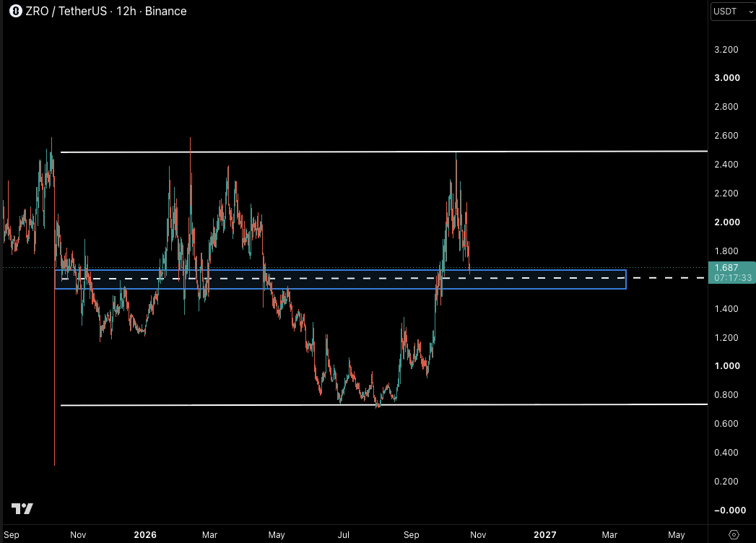Click the 2.200 price axis label
Screen dimensions: 756x543
(726, 194)
